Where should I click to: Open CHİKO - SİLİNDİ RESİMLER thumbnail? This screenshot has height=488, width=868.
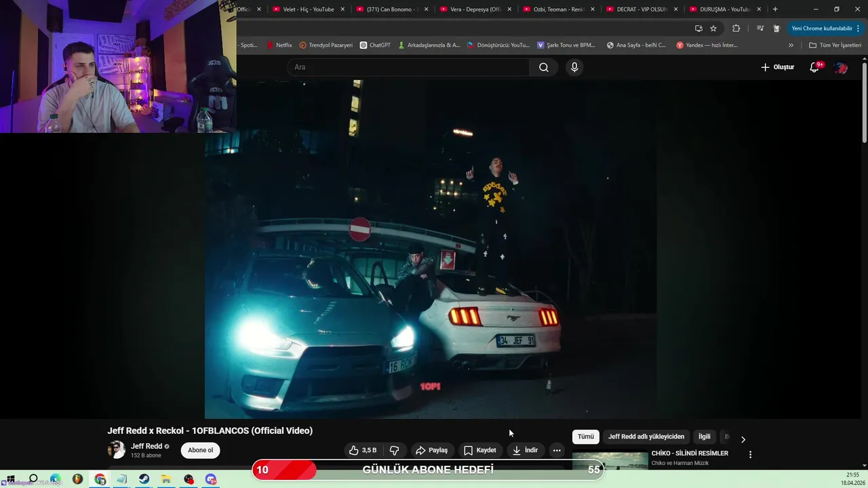[610, 460]
